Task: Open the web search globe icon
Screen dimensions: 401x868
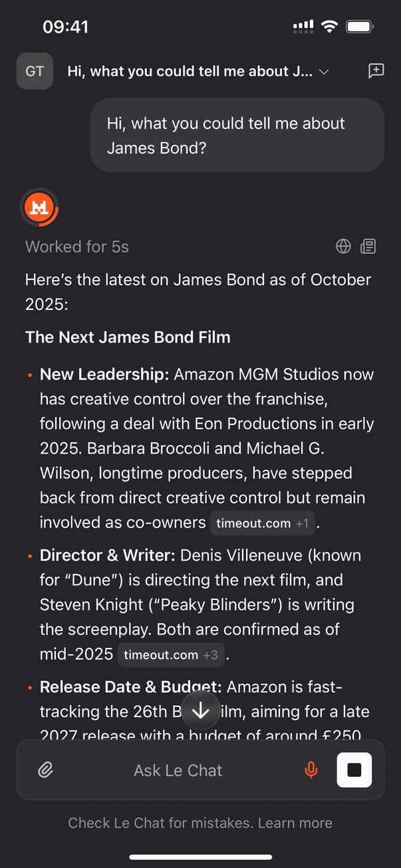Action: (343, 247)
